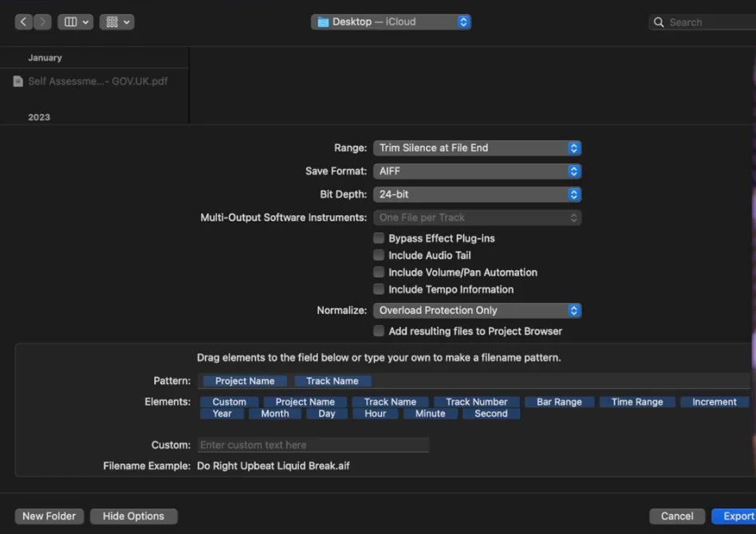Screen dimensions: 756x534
Task: Open the column view options icon
Action: pos(75,22)
